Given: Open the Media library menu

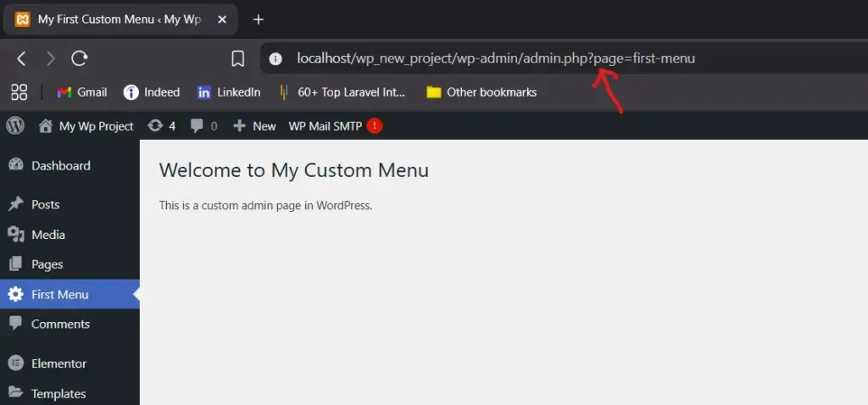Looking at the screenshot, I should point(47,235).
